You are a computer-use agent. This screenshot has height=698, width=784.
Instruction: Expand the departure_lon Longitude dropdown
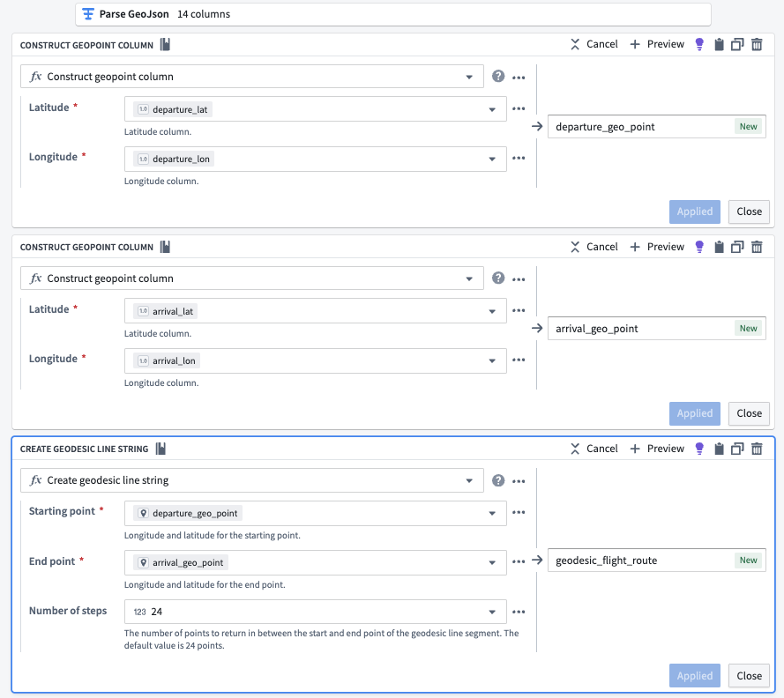coord(492,159)
